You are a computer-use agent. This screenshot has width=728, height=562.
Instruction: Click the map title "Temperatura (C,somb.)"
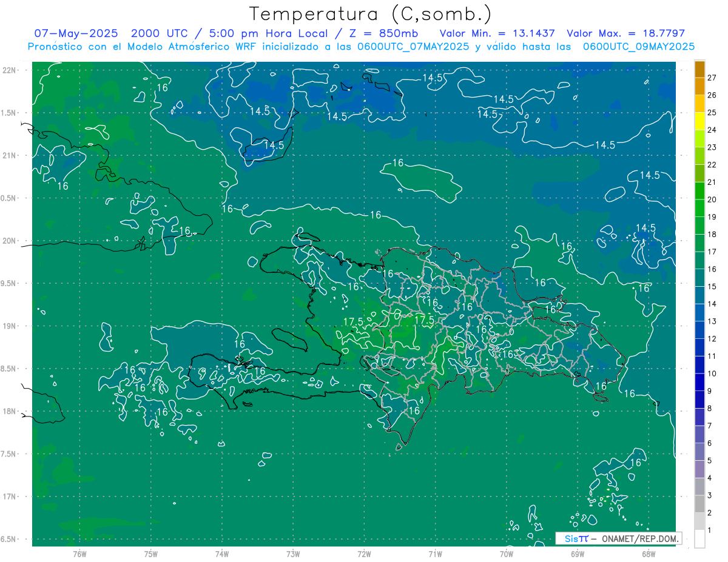pyautogui.click(x=370, y=14)
